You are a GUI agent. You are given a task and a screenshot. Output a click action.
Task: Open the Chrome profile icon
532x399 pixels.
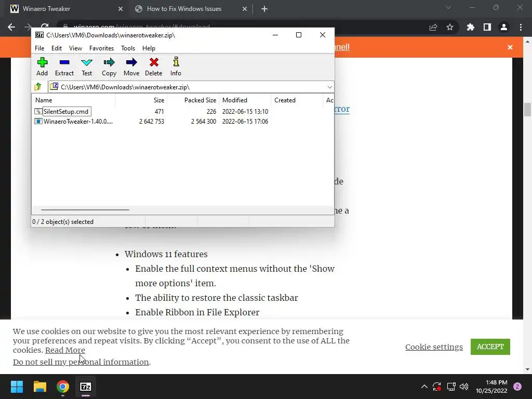click(x=504, y=27)
